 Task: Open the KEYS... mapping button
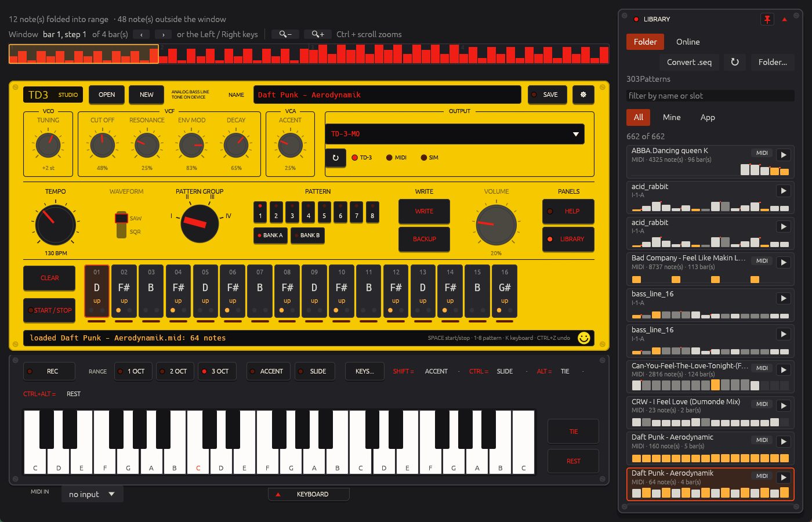point(365,371)
